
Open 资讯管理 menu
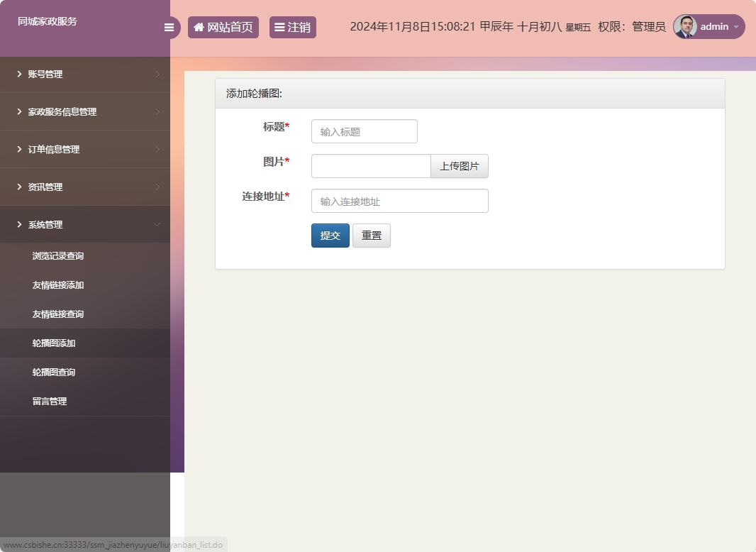coord(85,187)
